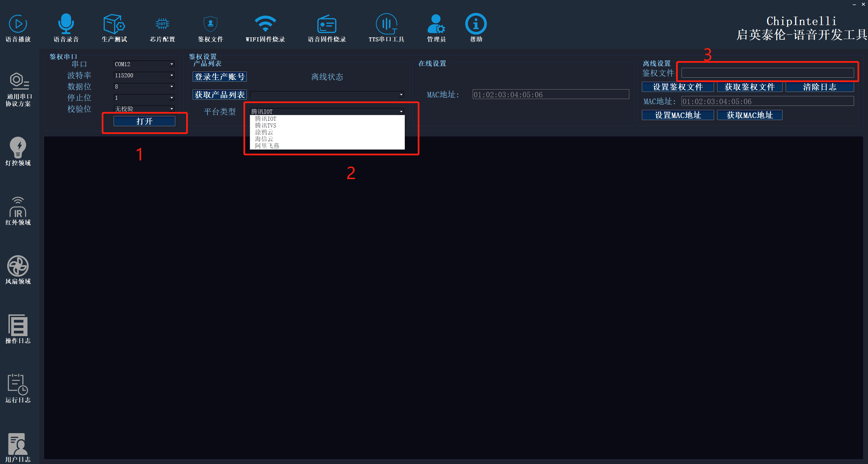Focus the 在线设置 MAC地址 input field
Image resolution: width=868 pixels, height=464 pixels.
click(x=551, y=94)
